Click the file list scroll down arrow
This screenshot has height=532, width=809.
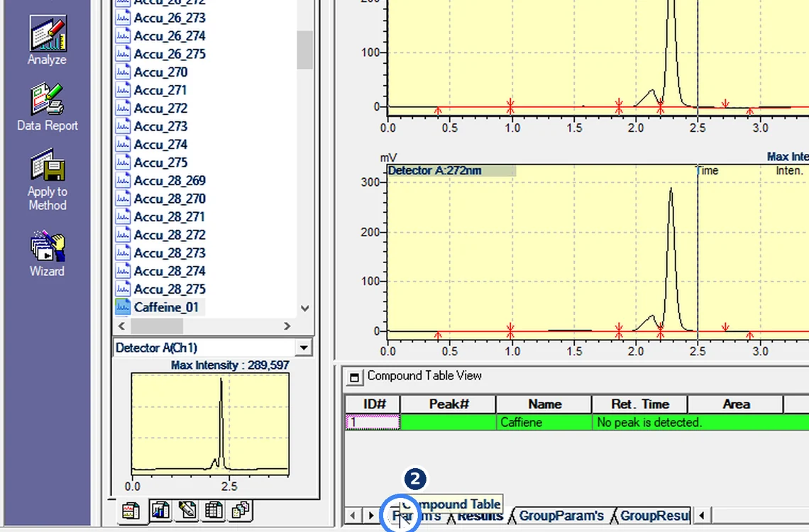[x=305, y=309]
